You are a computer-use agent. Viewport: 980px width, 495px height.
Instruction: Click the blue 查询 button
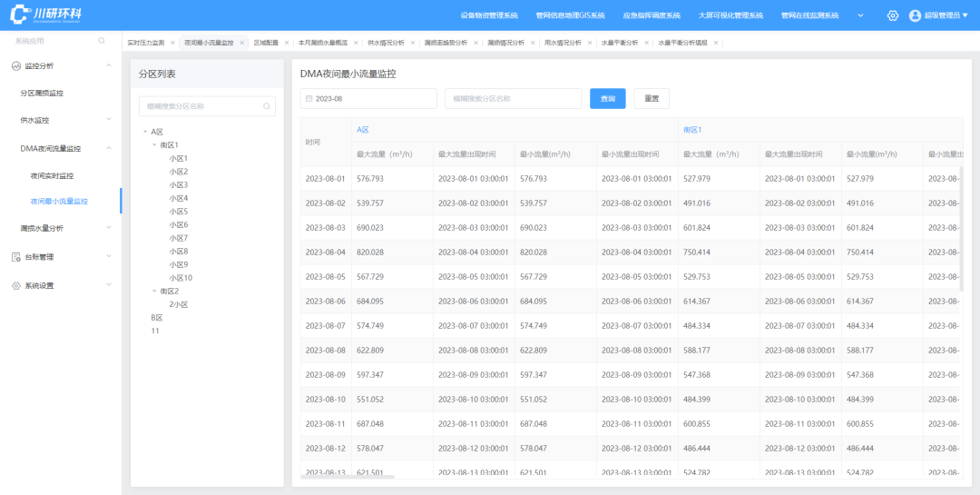[x=607, y=98]
